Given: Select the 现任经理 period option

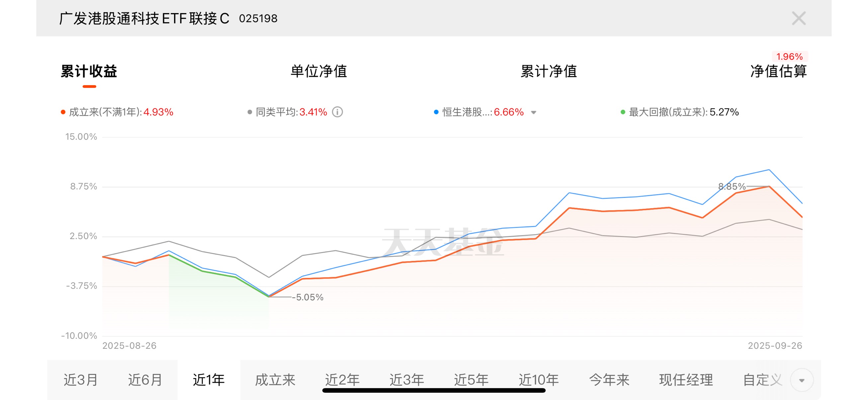Looking at the screenshot, I should coord(686,380).
